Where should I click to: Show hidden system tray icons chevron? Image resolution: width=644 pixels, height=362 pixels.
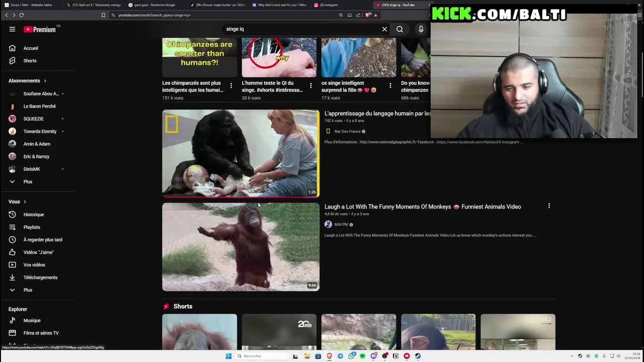point(572,356)
